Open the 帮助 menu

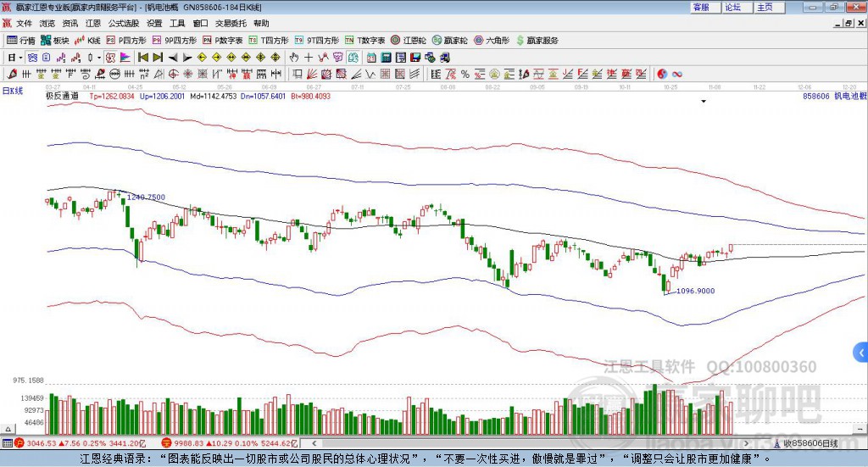(261, 23)
